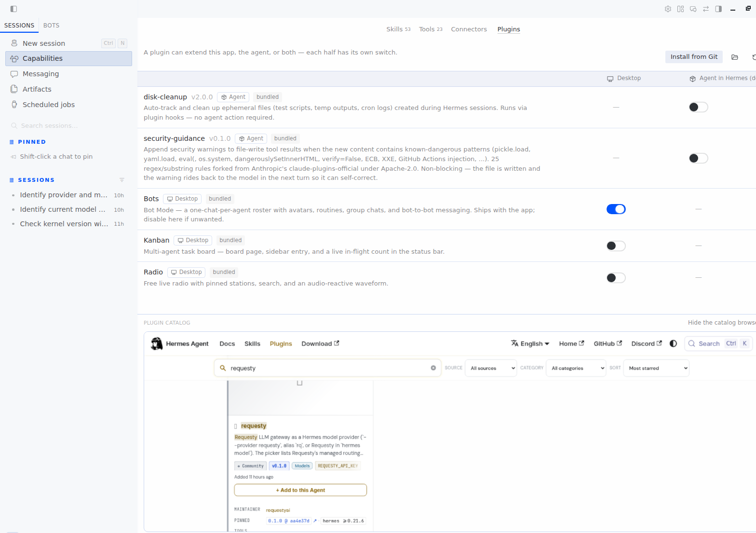Click the requesty catalog search box
The image size is (756, 533).
click(327, 368)
